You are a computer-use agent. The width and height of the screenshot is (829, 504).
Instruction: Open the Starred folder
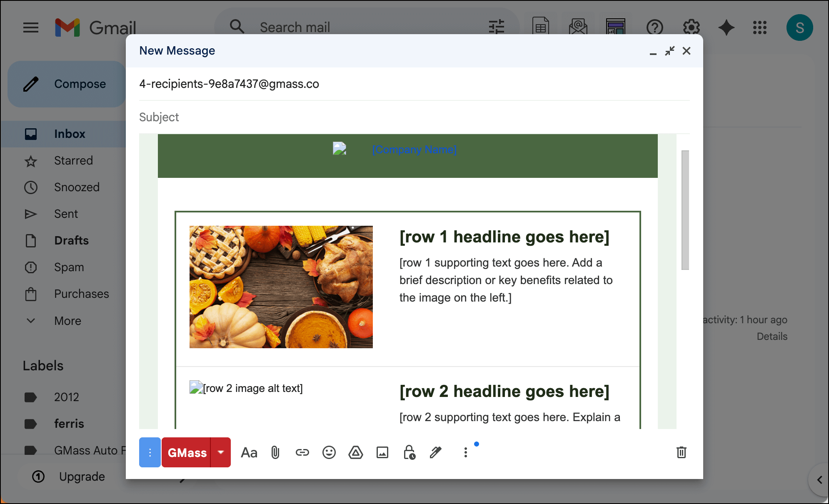coord(73,160)
